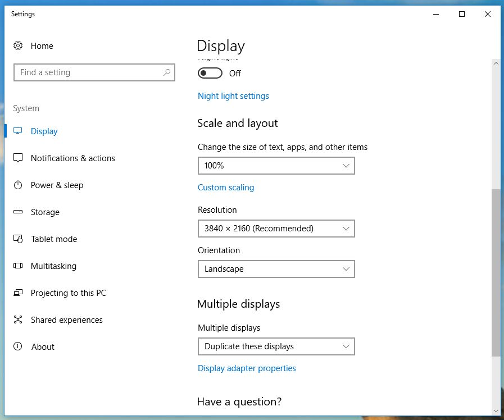Open Custom scaling link

coord(226,188)
